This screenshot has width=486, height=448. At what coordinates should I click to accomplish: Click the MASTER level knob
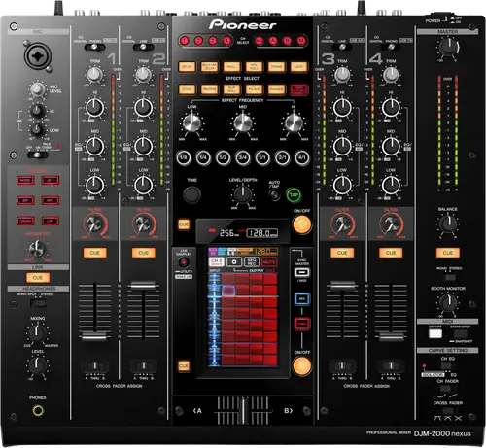448,48
